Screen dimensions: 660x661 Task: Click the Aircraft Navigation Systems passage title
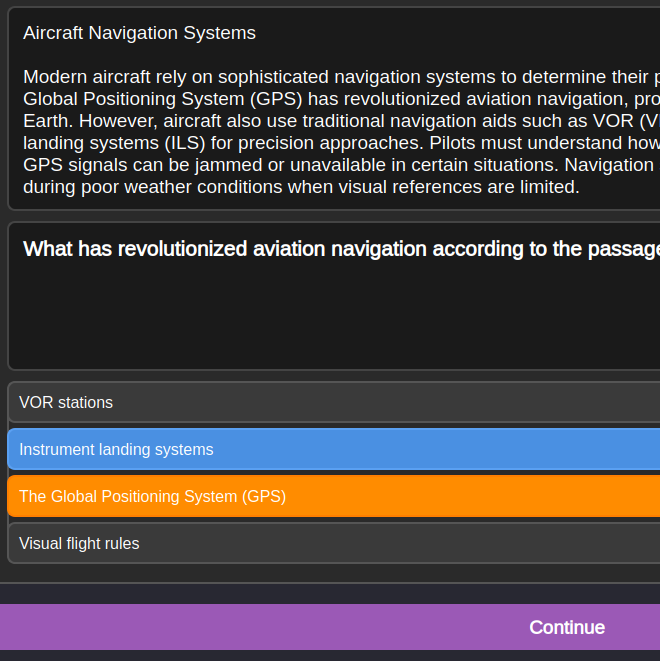click(x=139, y=33)
